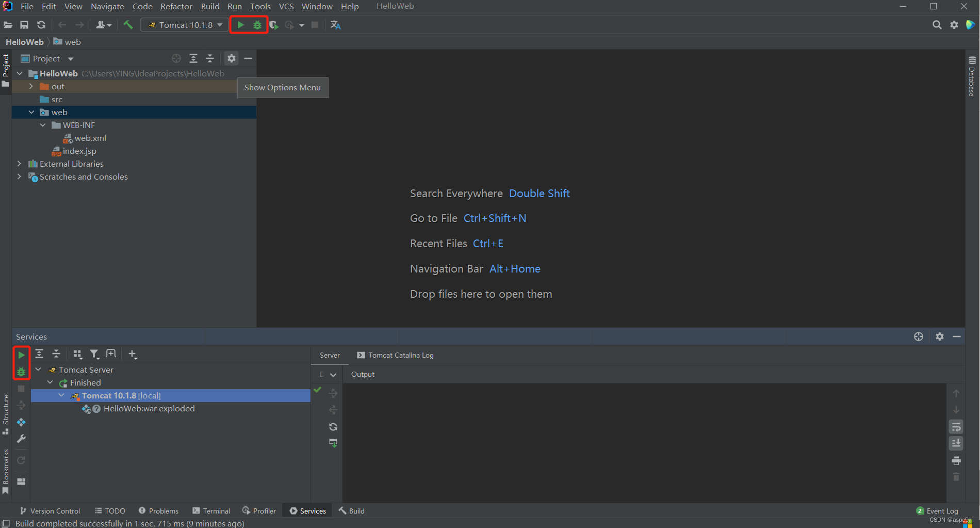Click refresh icon beside Output deployment list
This screenshot has height=528, width=980.
pyautogui.click(x=333, y=427)
